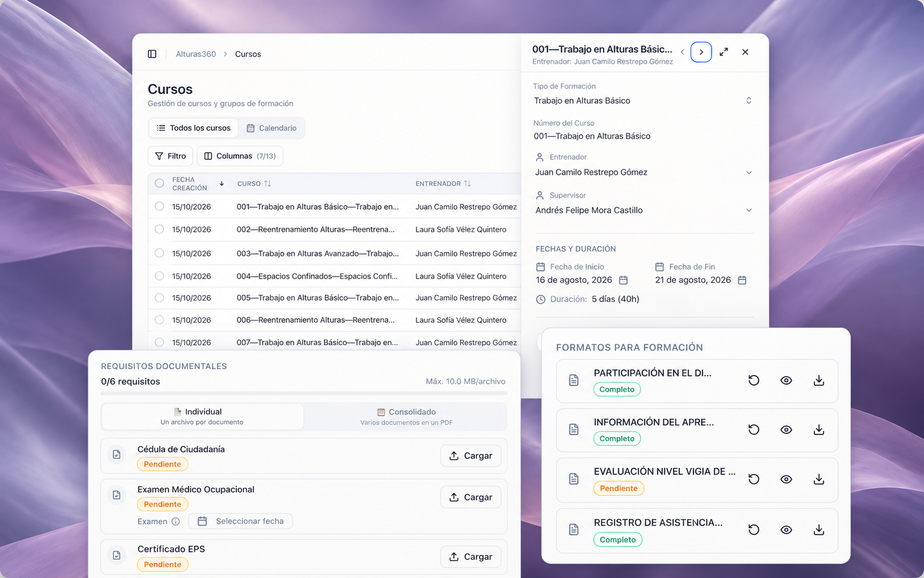Image resolution: width=924 pixels, height=578 pixels.
Task: Open the Filtro options
Action: (x=170, y=156)
